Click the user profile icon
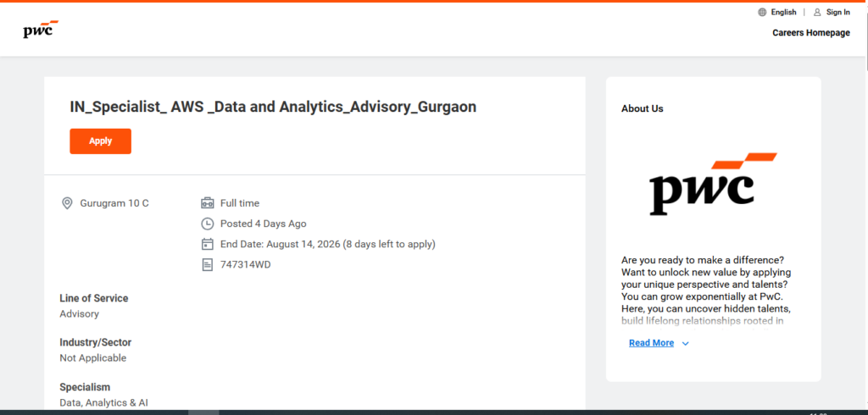The width and height of the screenshot is (868, 415). tap(817, 12)
